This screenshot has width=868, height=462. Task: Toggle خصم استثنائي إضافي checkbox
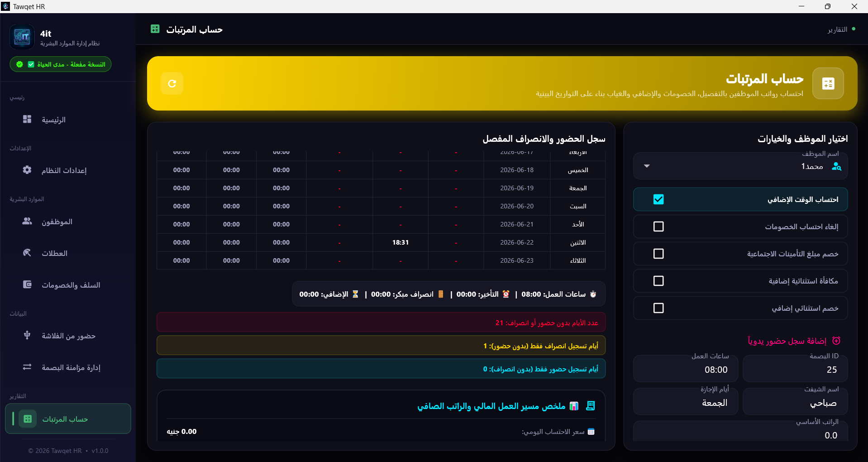(x=658, y=308)
